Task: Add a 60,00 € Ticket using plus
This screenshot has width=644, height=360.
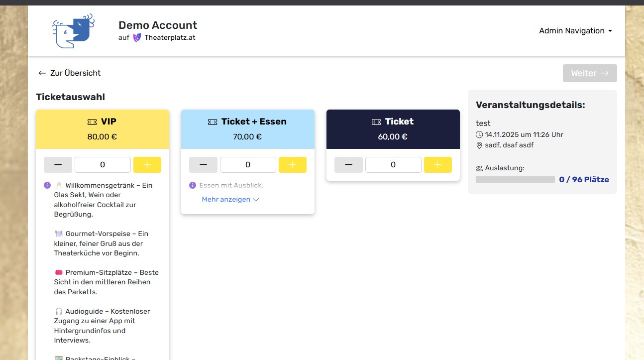Action: click(438, 165)
